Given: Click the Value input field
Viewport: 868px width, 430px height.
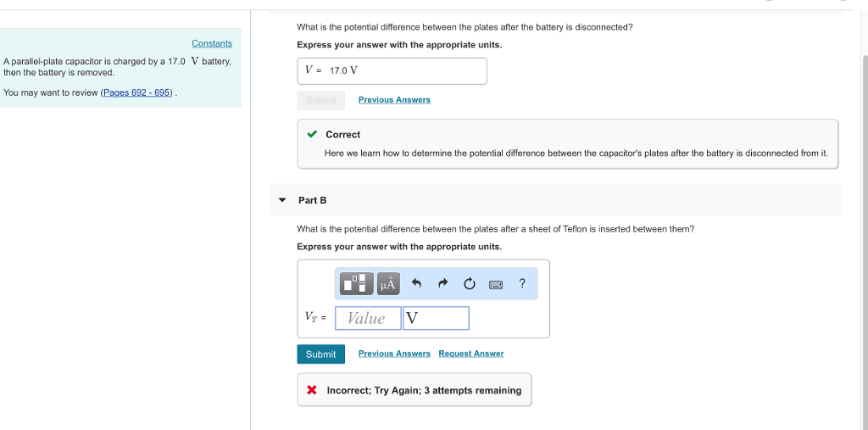Looking at the screenshot, I should click(x=367, y=318).
